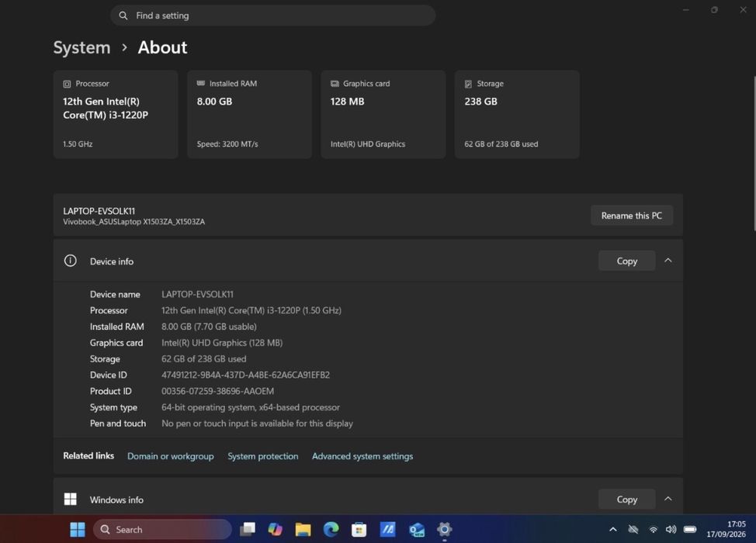The width and height of the screenshot is (756, 543).
Task: Select the 8.00 GB Installed RAM card
Action: tap(249, 114)
